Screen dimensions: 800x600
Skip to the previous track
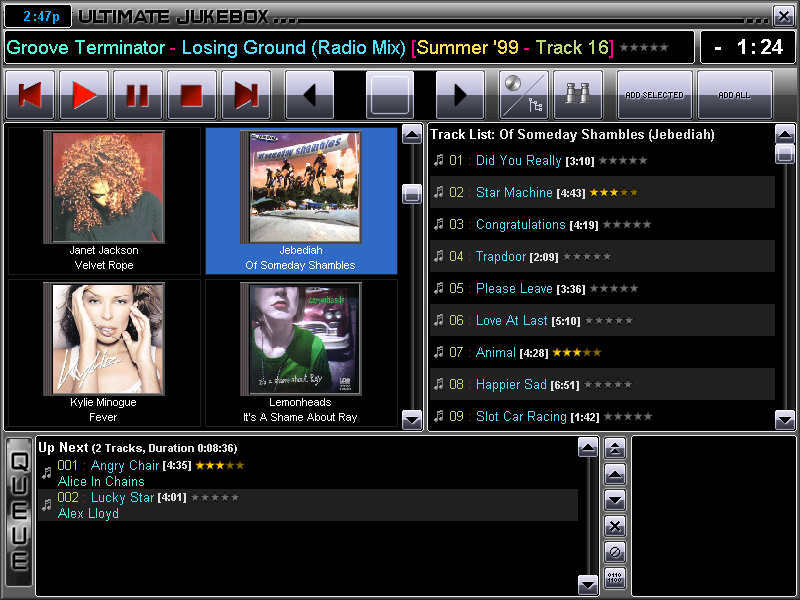click(x=30, y=95)
